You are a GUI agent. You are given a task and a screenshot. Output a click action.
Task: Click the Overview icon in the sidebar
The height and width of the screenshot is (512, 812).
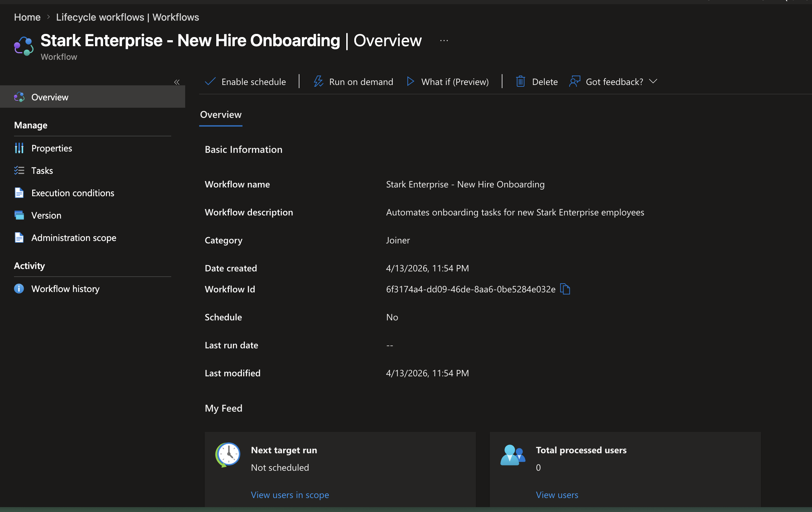(19, 97)
